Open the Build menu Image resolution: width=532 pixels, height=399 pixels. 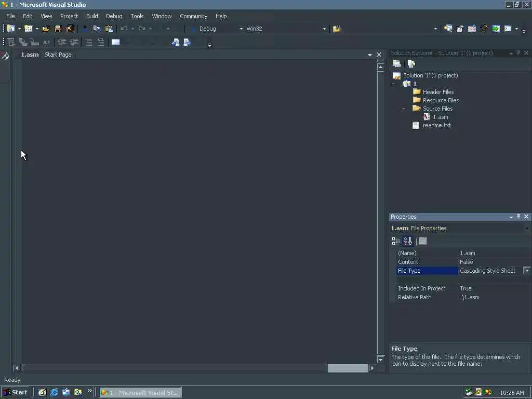pos(92,16)
